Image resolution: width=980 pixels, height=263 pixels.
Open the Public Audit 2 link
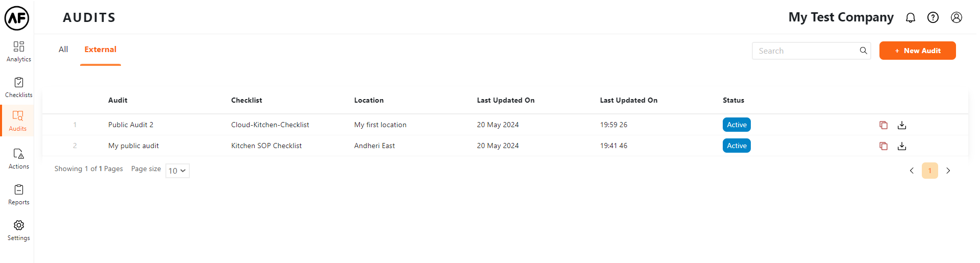coord(131,125)
